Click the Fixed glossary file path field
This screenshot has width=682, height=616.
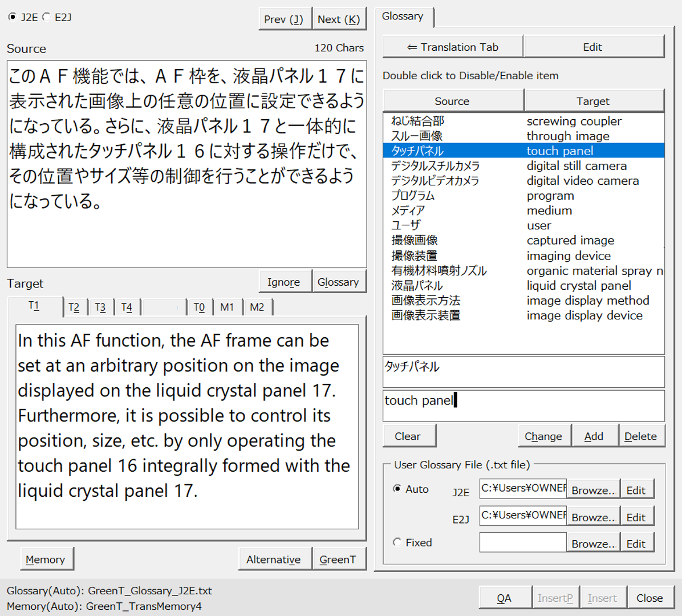[522, 542]
